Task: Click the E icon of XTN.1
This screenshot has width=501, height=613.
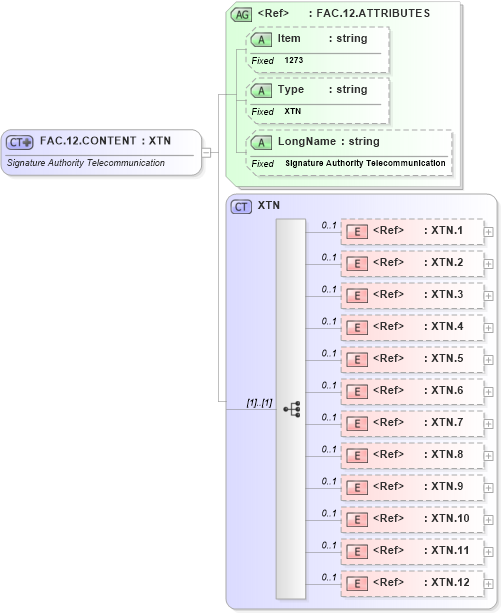Action: (357, 232)
